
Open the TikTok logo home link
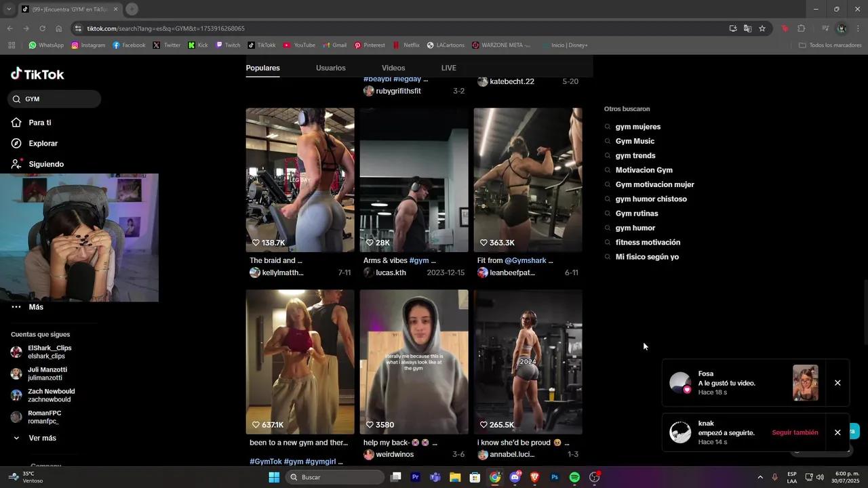(37, 74)
